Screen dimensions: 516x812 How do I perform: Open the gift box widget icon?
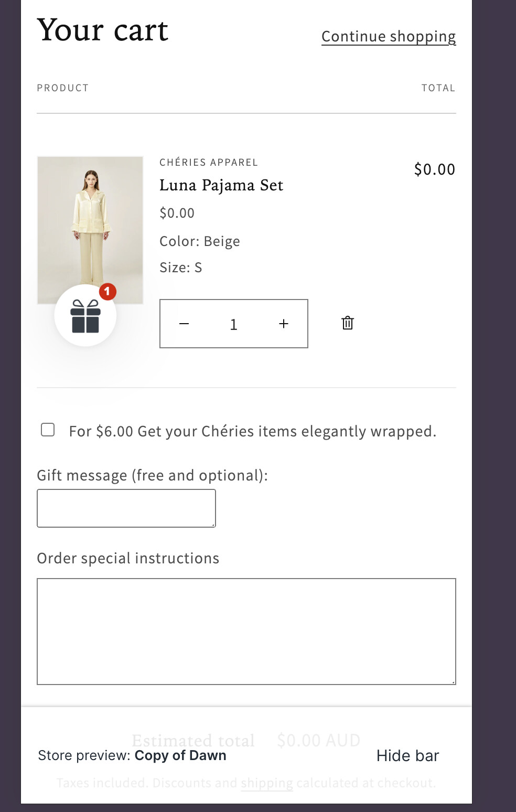tap(85, 316)
